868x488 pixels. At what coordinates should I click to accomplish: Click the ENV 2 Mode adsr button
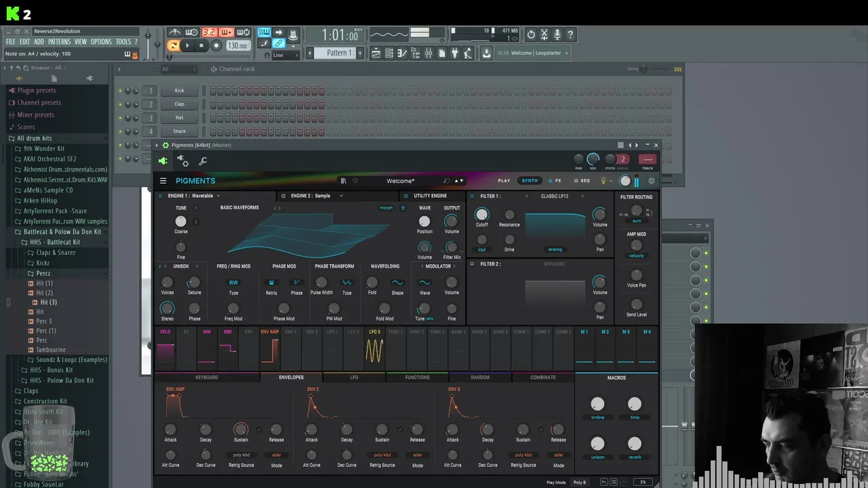[418, 455]
